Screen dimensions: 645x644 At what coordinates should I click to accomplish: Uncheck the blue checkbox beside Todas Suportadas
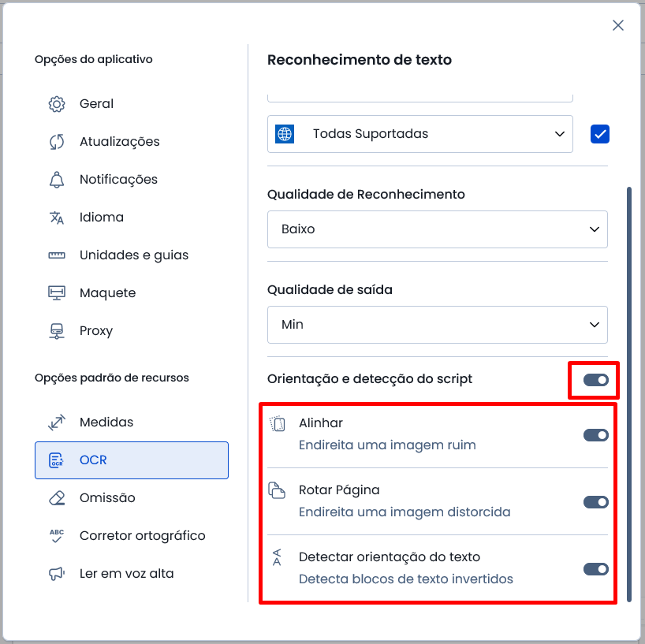(x=600, y=134)
